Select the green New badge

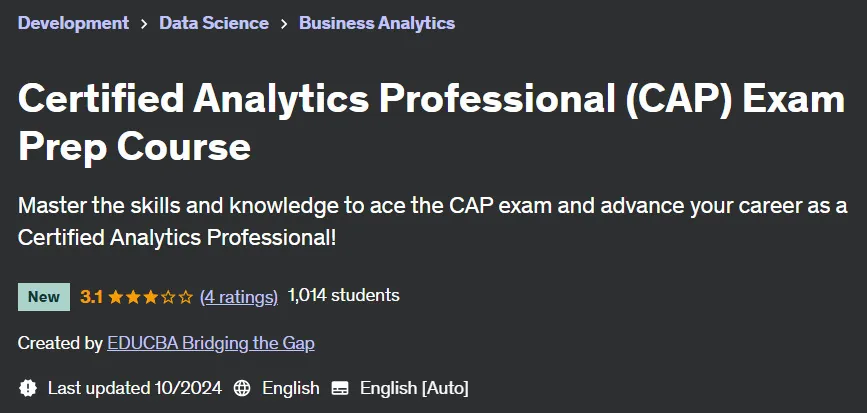pyautogui.click(x=44, y=297)
